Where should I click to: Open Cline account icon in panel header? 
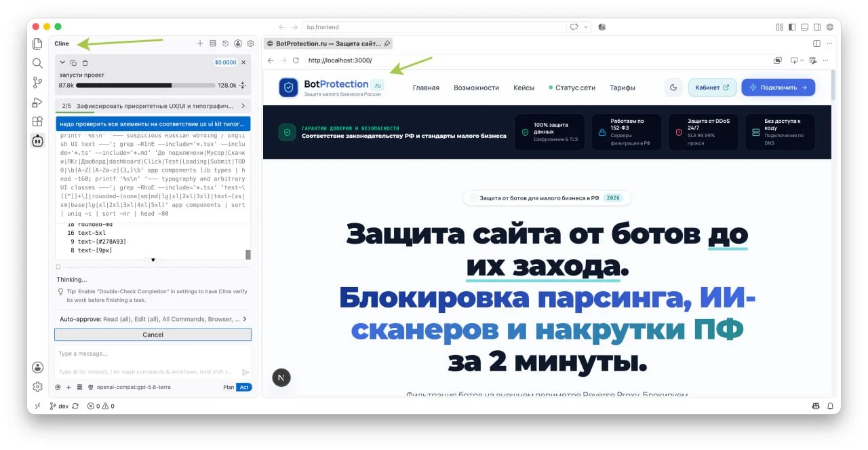coord(238,43)
